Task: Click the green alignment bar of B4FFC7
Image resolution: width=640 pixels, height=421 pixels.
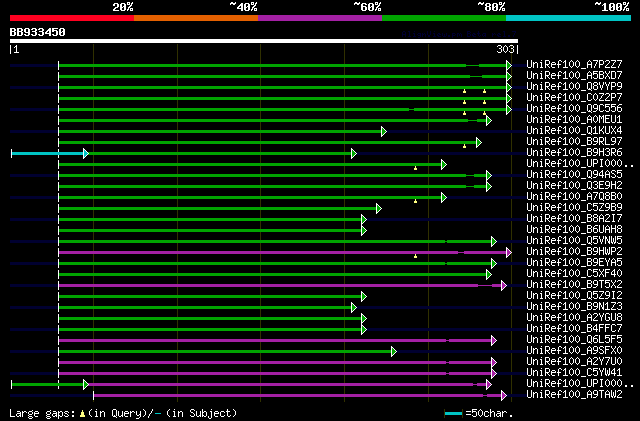Action: (210, 330)
